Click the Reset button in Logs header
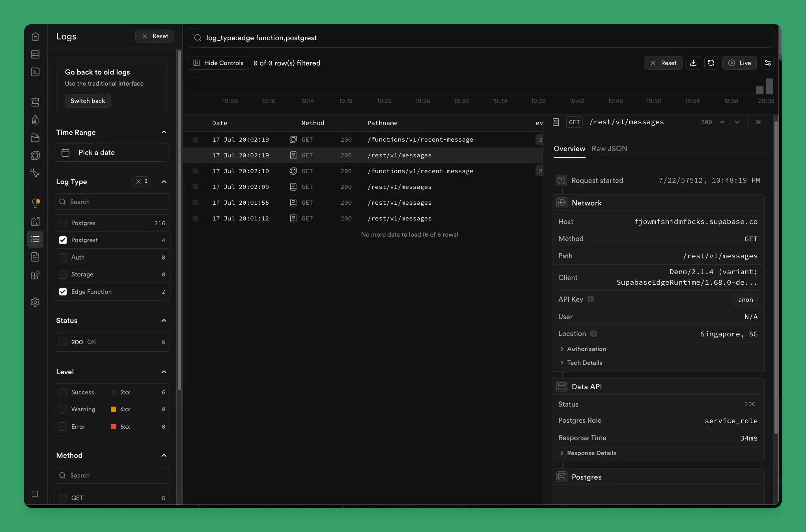Screen dimensions: 806x532 click(155, 36)
